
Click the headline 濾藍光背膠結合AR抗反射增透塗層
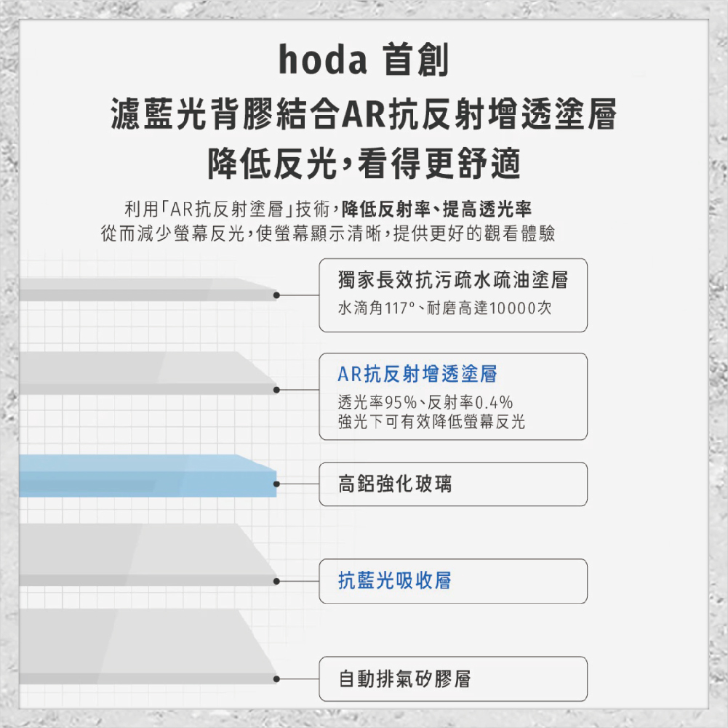[x=364, y=113]
